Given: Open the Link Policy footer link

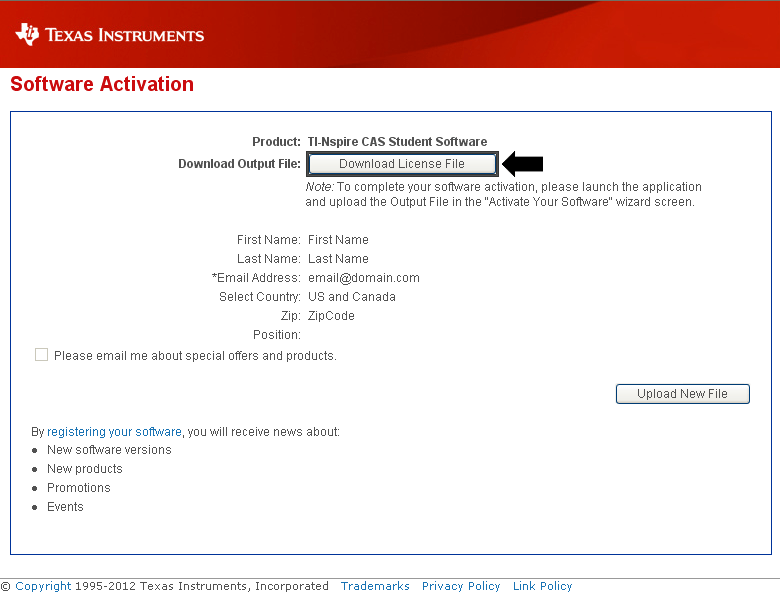Looking at the screenshot, I should click(x=543, y=586).
